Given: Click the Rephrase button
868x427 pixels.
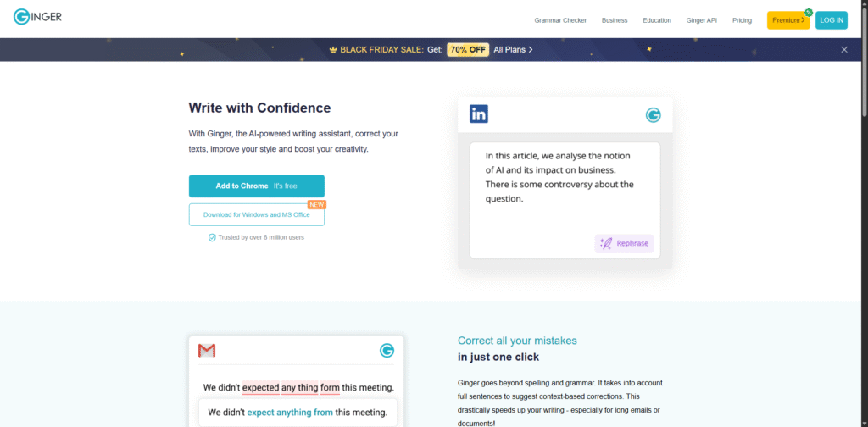Looking at the screenshot, I should [624, 243].
